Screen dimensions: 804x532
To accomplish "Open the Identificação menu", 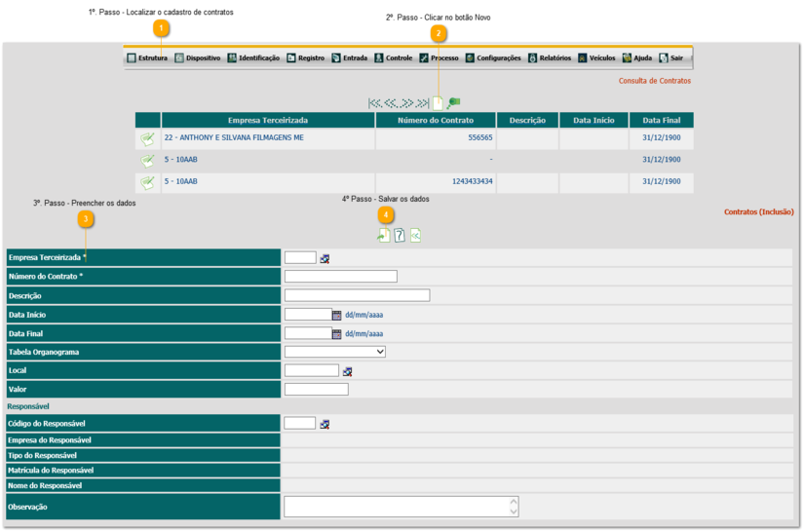I will [x=253, y=57].
